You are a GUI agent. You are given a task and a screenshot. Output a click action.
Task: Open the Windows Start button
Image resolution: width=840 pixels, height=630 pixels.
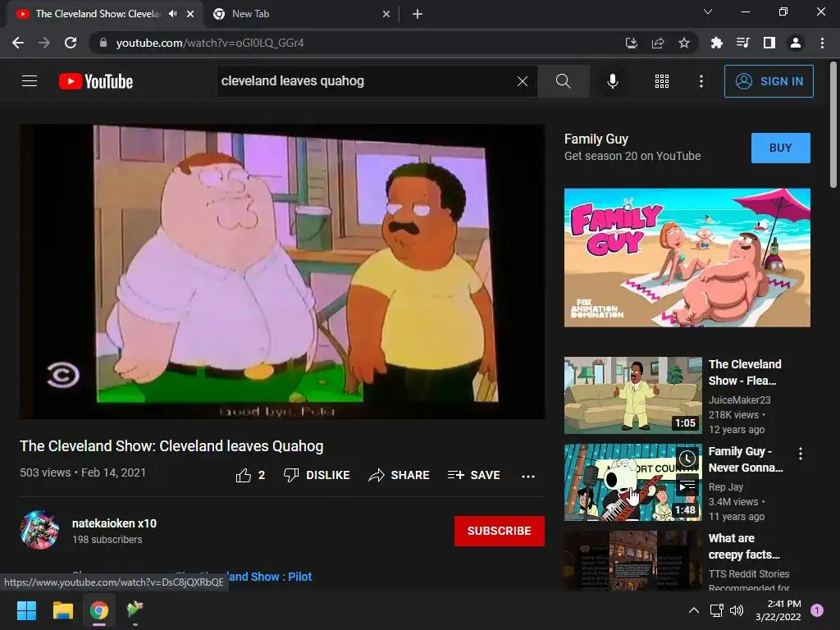pyautogui.click(x=26, y=610)
